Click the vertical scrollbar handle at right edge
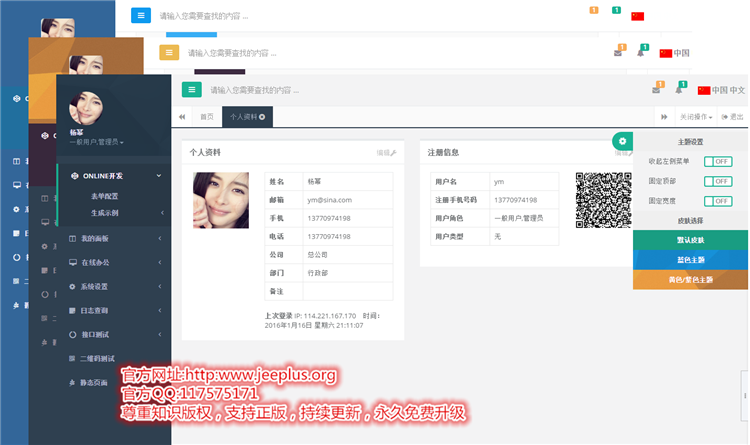This screenshot has height=445, width=750. tap(744, 396)
